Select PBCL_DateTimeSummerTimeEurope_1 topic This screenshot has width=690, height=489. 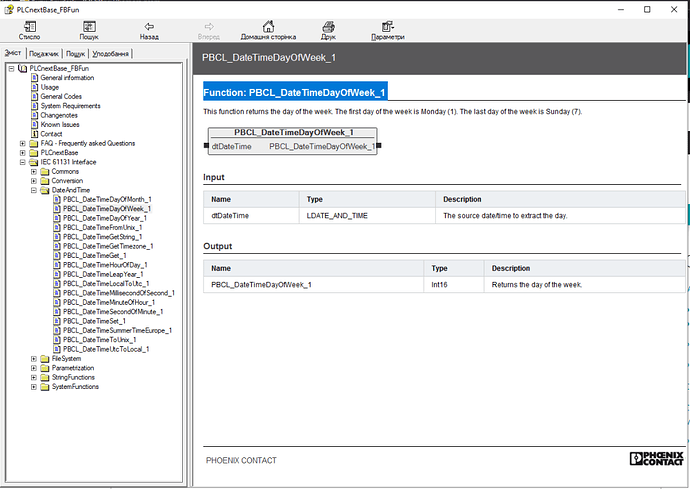[117, 331]
